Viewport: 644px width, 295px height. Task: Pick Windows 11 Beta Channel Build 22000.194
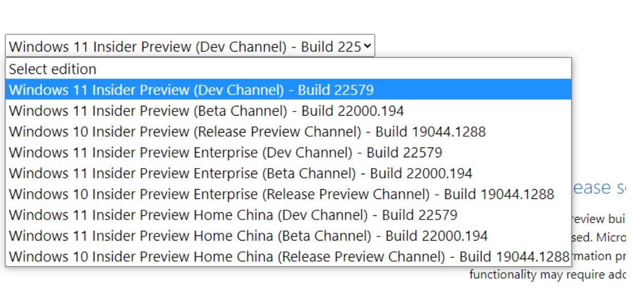pyautogui.click(x=289, y=110)
